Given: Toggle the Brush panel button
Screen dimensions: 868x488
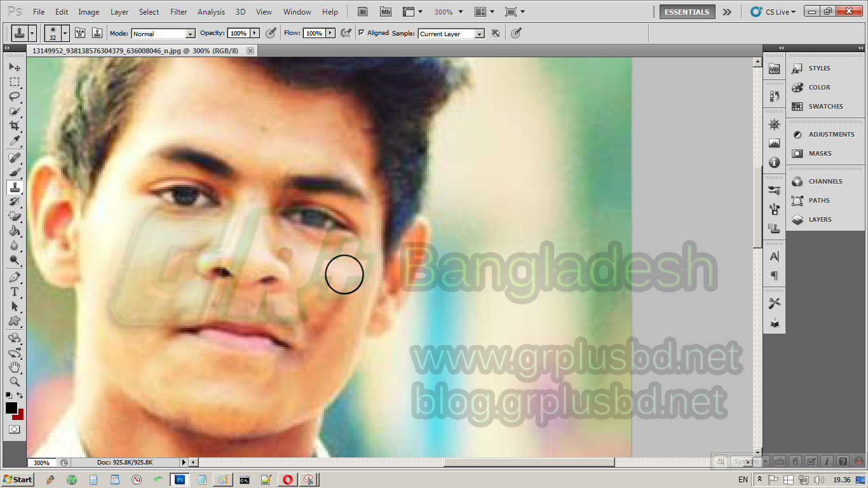Looking at the screenshot, I should pyautogui.click(x=81, y=33).
